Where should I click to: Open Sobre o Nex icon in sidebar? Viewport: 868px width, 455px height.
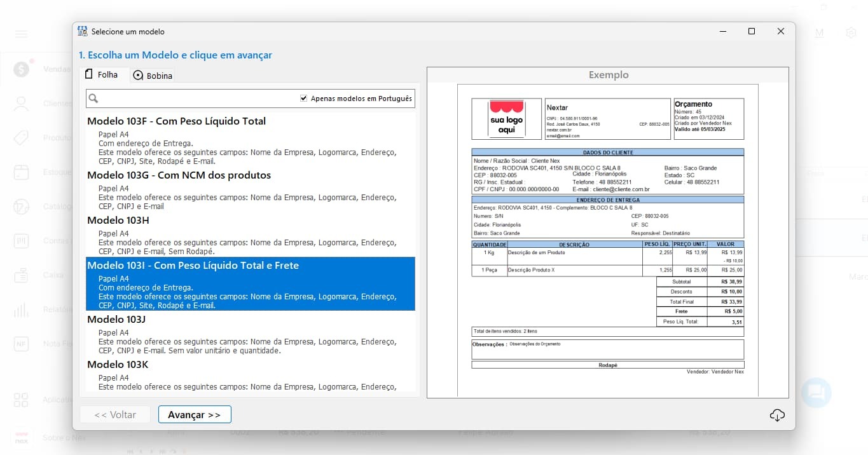click(21, 438)
